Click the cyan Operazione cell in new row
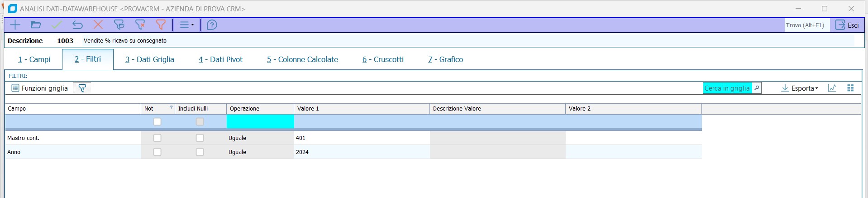 (260, 121)
